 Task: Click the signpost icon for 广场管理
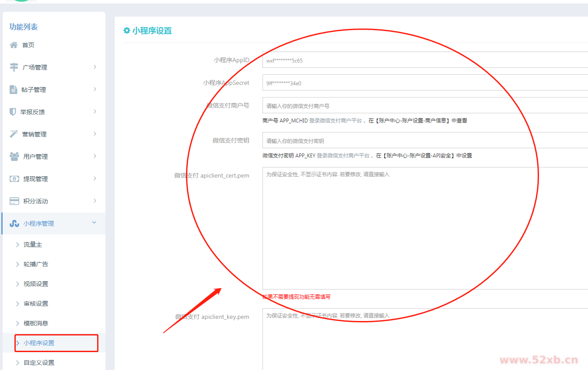click(x=14, y=67)
